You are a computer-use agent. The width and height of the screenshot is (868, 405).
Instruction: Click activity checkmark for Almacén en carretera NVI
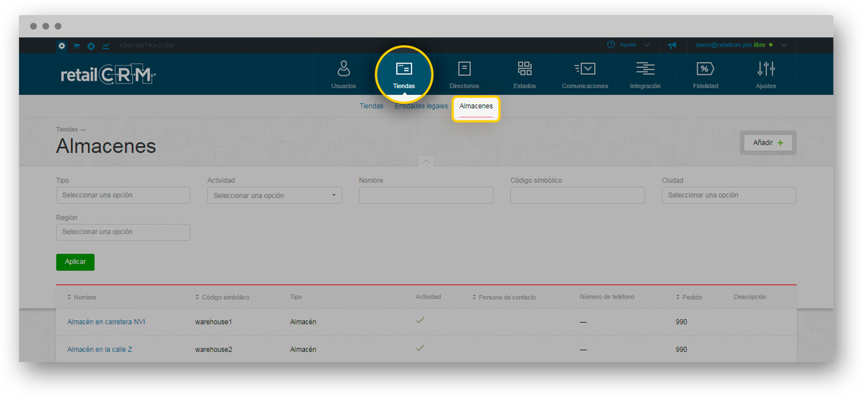coord(420,320)
